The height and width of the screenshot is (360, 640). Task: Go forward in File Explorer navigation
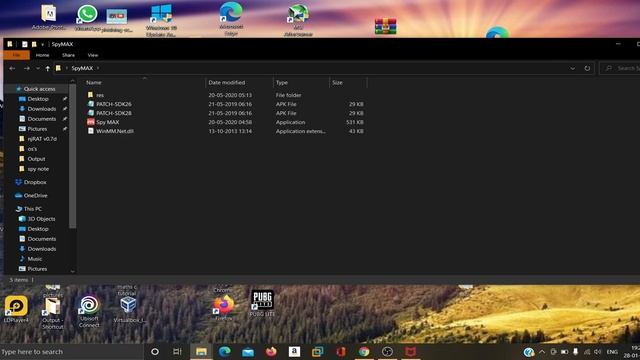pos(27,68)
